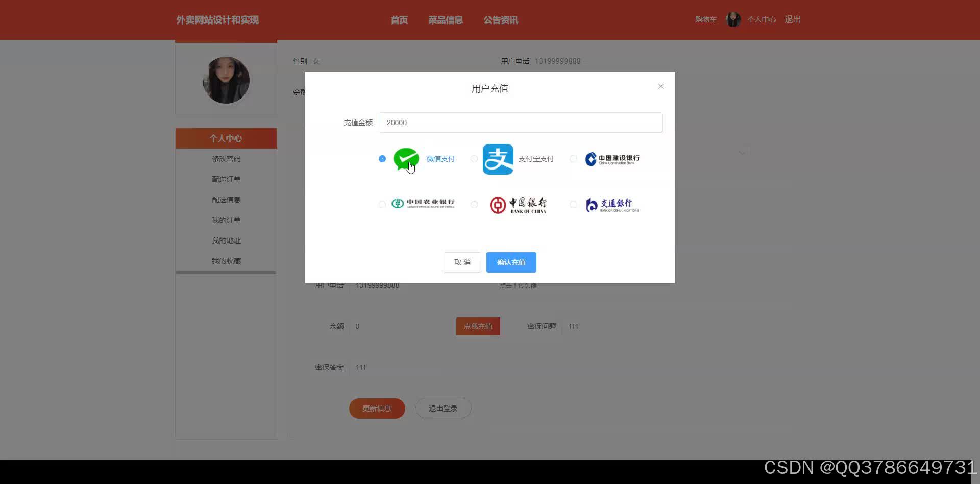Click the 点击上传头像 text

point(518,286)
